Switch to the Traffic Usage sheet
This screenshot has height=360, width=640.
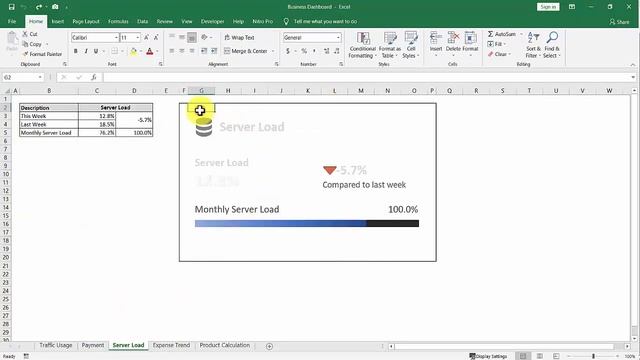tap(56, 345)
